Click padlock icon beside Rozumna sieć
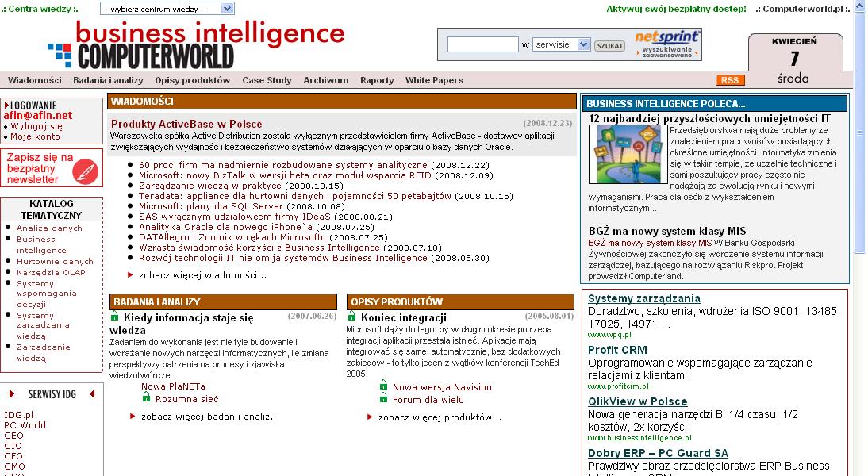Viewport: 868px width, 476px height. tap(146, 397)
